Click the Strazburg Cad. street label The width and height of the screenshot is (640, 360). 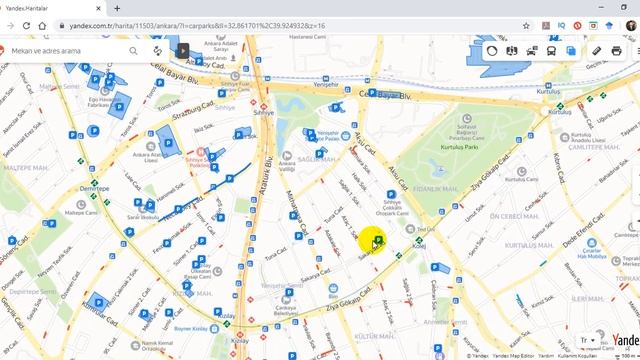[193, 110]
